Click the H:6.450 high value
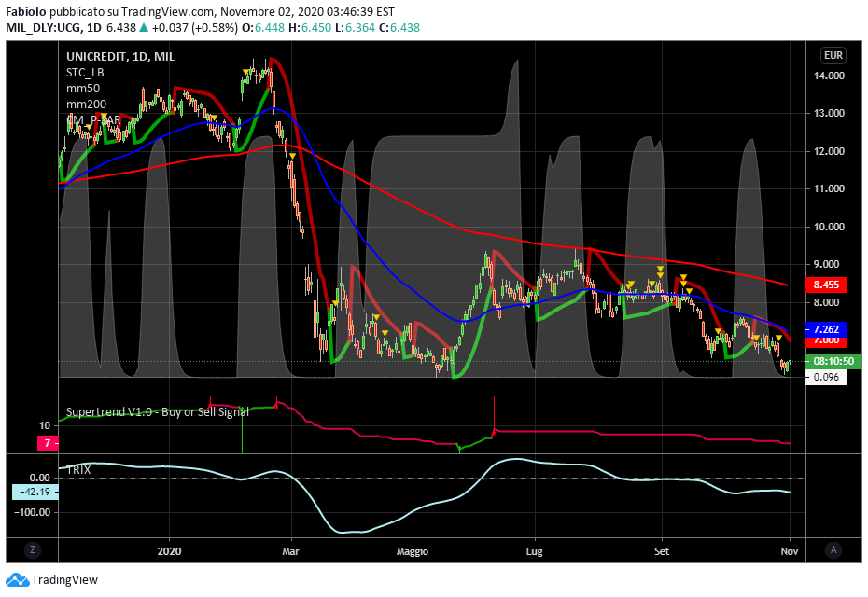868x597 pixels. [x=310, y=28]
